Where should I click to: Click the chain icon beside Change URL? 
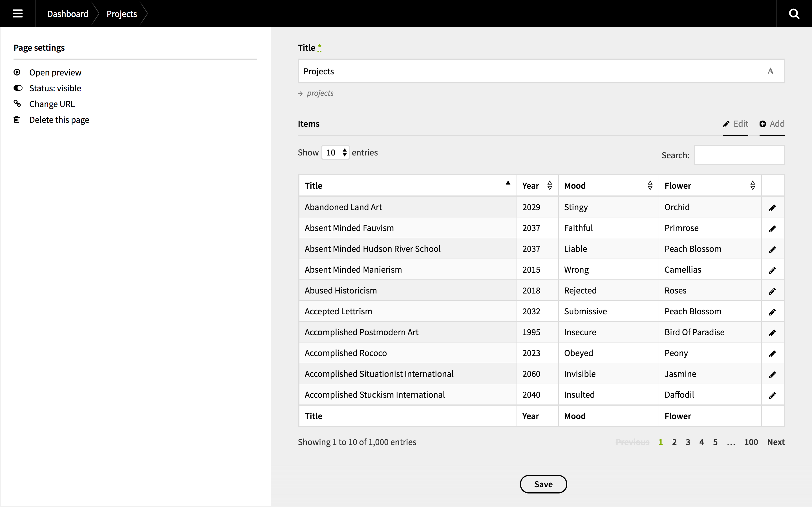click(x=17, y=104)
